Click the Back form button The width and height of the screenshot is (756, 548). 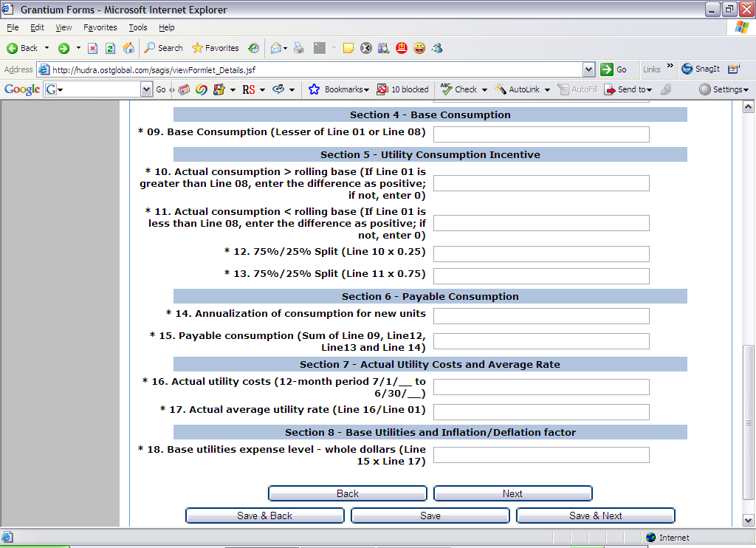[x=347, y=493]
